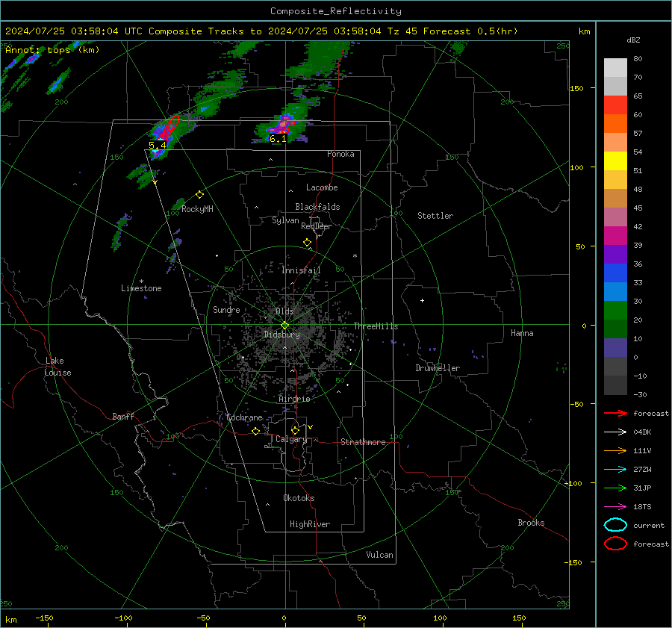672x628 pixels.
Task: Select the red storm ellipse above 5.4
Action: 170,126
